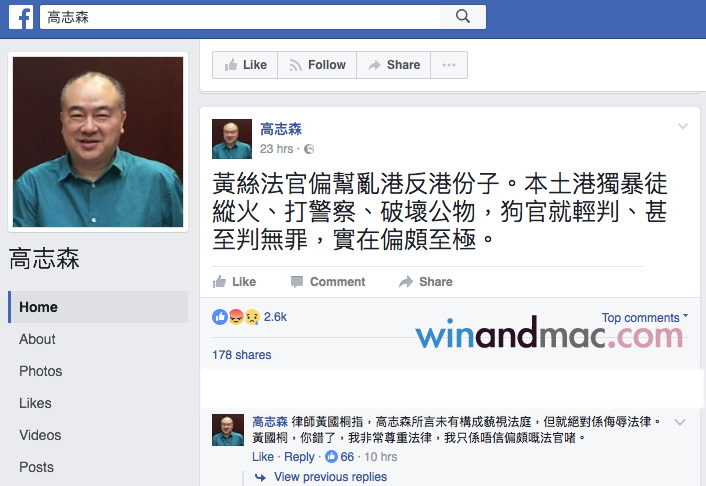Click the more options ellipsis button
Viewport: 706px width, 486px height.
pyautogui.click(x=449, y=65)
